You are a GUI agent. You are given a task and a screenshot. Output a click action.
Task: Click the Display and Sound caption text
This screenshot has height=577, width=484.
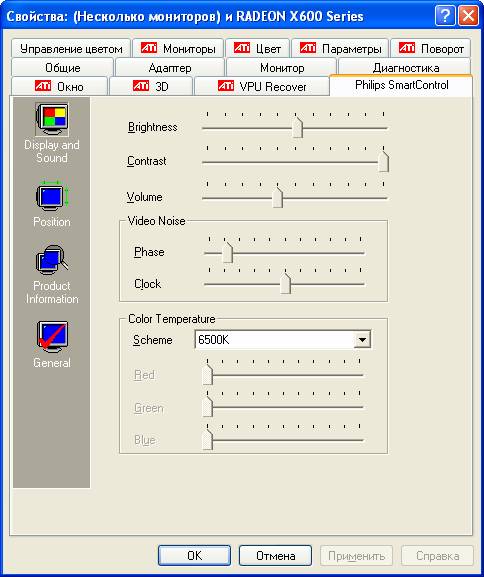(52, 151)
